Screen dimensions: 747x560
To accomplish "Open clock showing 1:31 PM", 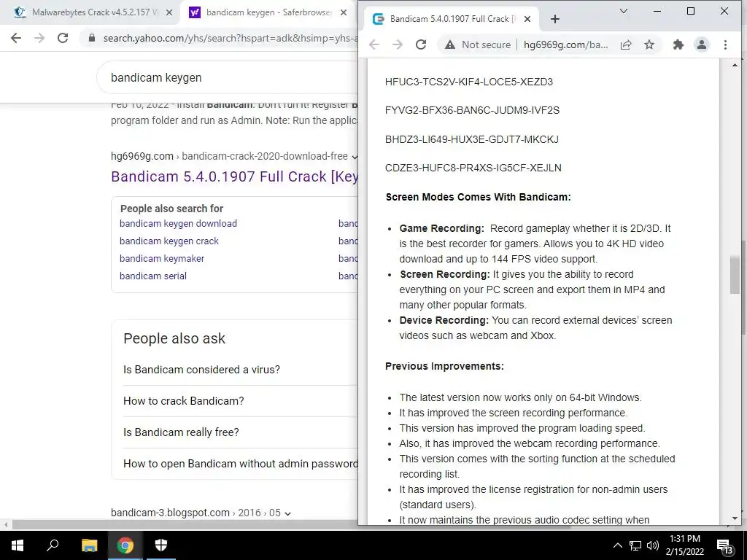I will pos(684,545).
